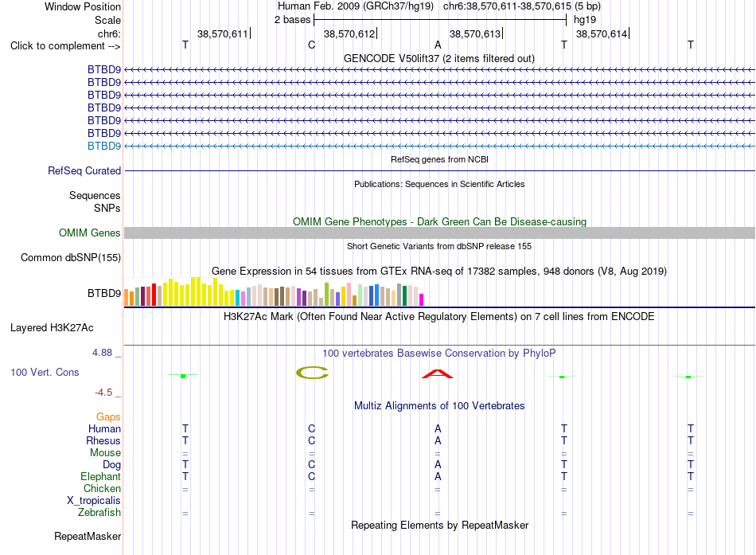Click the 4.88 PhyloP upper limit value

(102, 353)
